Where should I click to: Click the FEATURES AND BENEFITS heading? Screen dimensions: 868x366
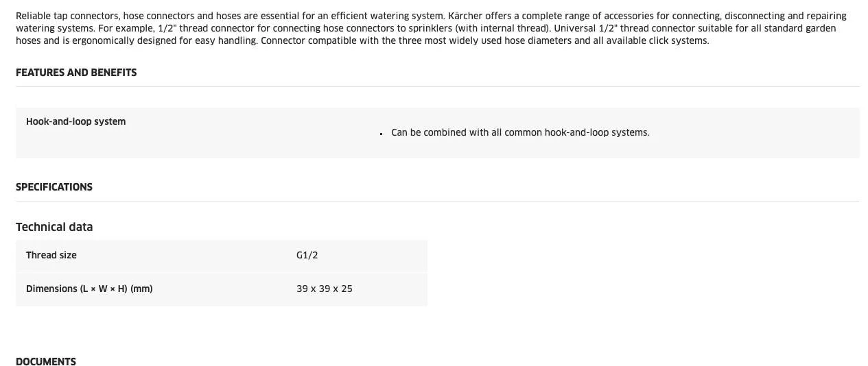pos(76,73)
